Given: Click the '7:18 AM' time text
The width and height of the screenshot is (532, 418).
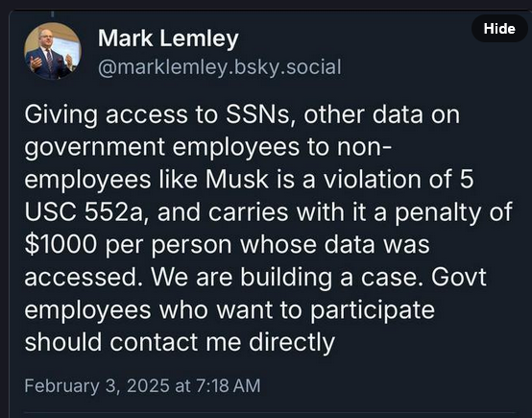Looking at the screenshot, I should [x=229, y=386].
